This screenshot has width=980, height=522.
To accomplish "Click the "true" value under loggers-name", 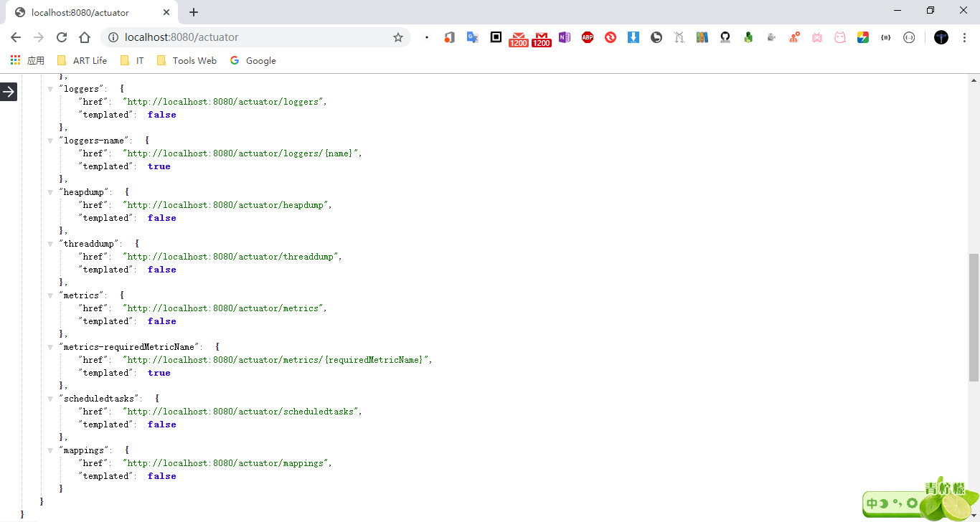I will coord(159,166).
